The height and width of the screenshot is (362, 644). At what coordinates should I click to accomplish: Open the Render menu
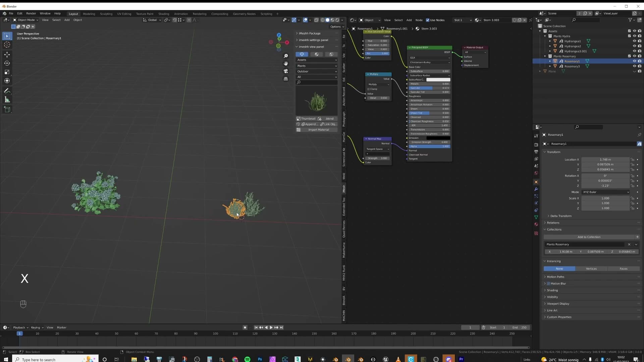[31, 13]
